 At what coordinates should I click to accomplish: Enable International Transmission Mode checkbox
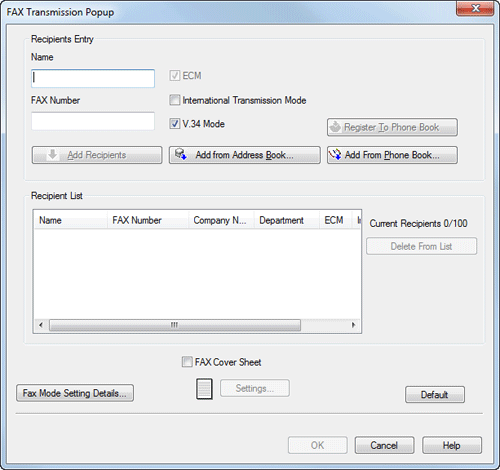coord(175,100)
